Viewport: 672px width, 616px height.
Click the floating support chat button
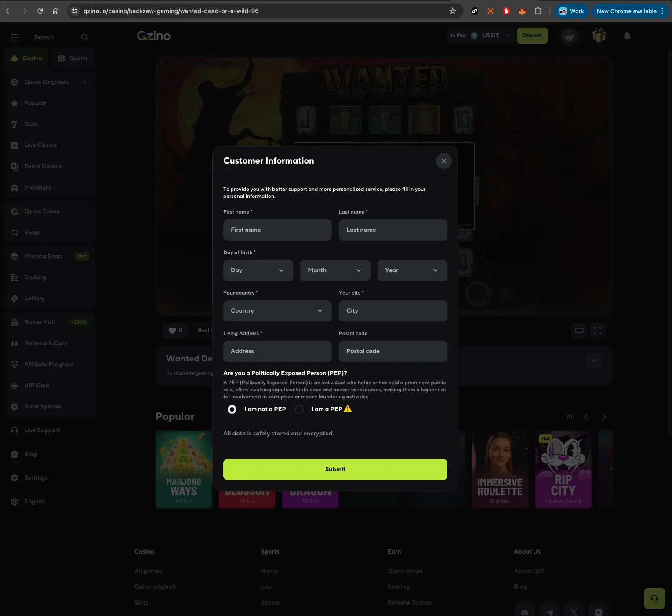coord(654,598)
